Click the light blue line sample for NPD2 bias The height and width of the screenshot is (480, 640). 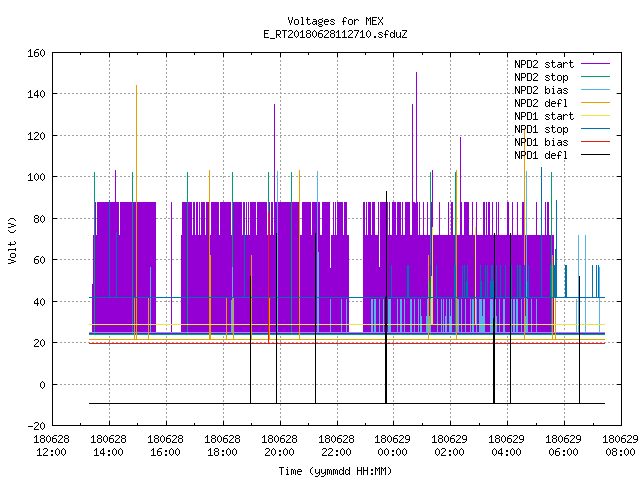pyautogui.click(x=596, y=89)
